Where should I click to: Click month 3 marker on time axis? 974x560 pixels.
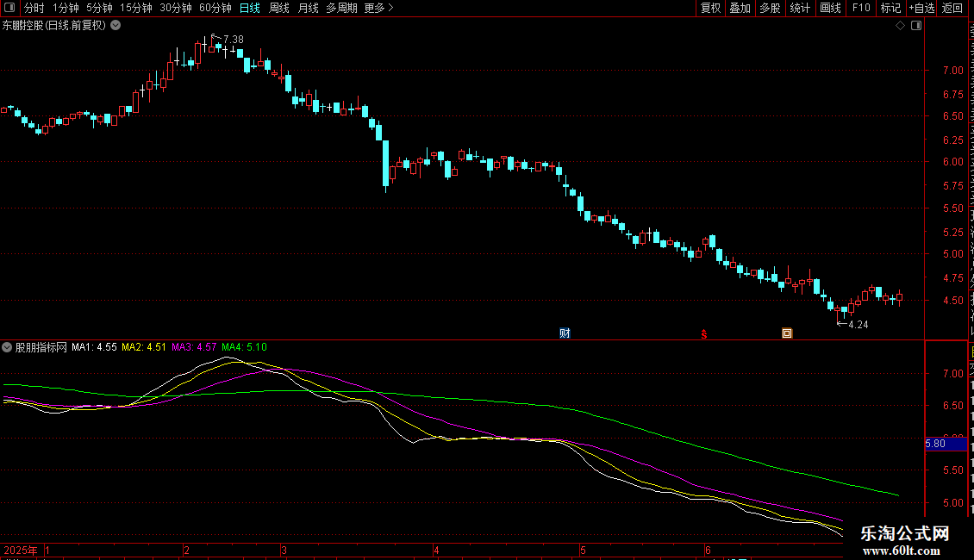(x=284, y=550)
